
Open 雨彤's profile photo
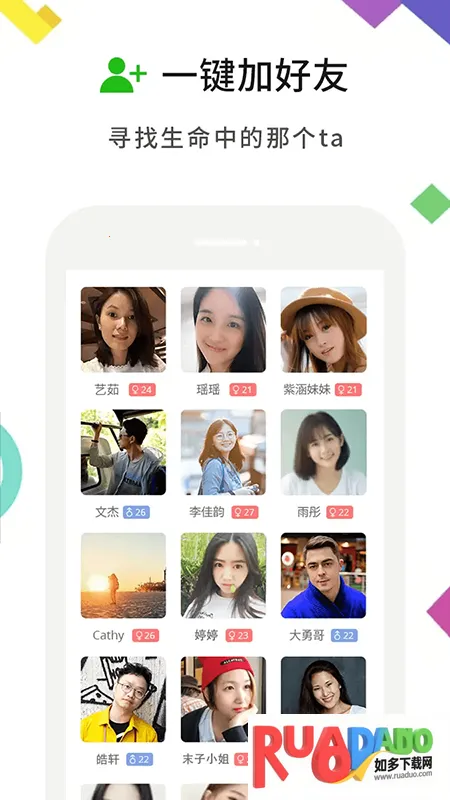pos(323,452)
